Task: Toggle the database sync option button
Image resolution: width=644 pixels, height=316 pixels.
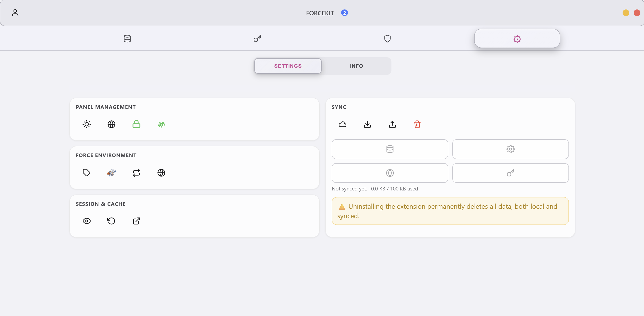Action: coord(390,149)
